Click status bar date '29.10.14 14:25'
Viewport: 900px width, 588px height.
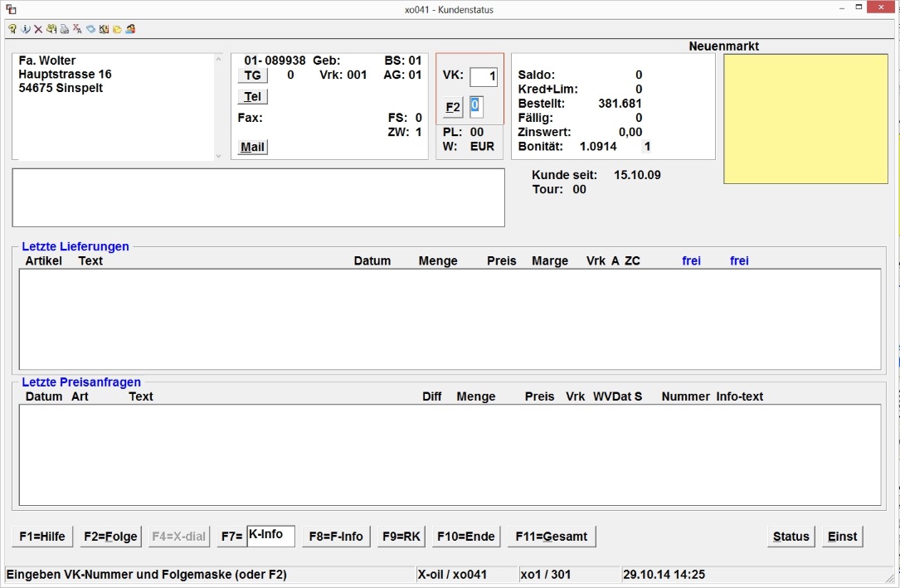[x=664, y=574]
